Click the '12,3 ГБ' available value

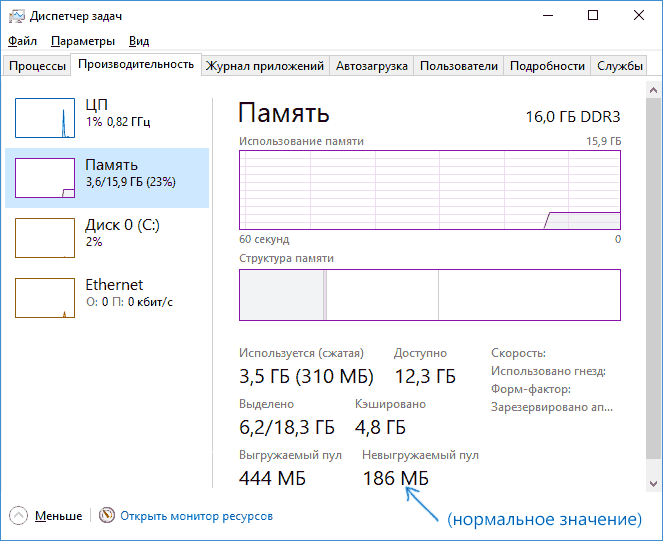coord(425,376)
